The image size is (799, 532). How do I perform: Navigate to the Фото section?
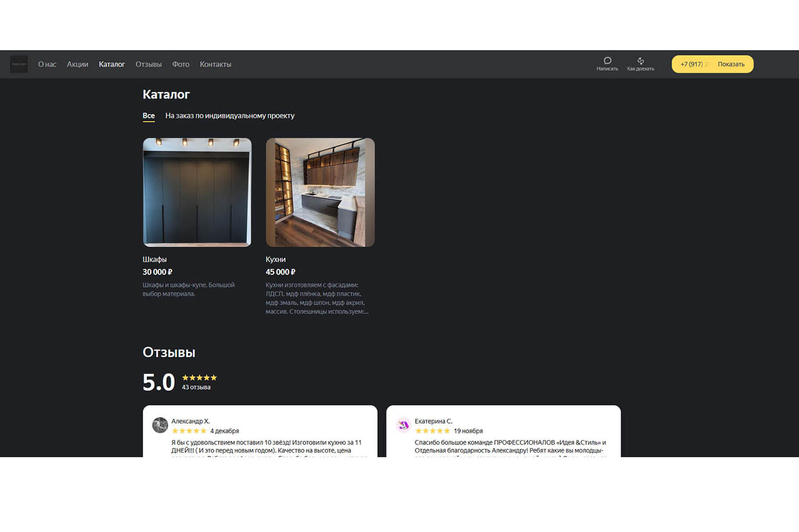[181, 64]
